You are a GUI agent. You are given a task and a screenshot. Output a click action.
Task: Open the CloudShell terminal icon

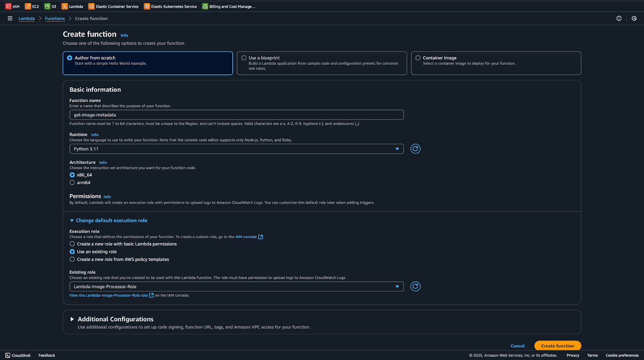[x=8, y=355]
